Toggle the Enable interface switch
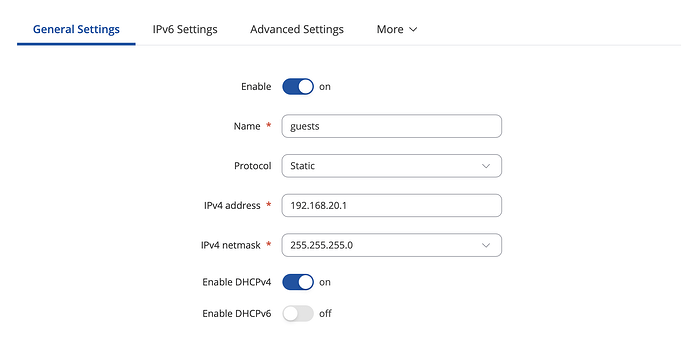The height and width of the screenshot is (361, 690). coord(298,87)
